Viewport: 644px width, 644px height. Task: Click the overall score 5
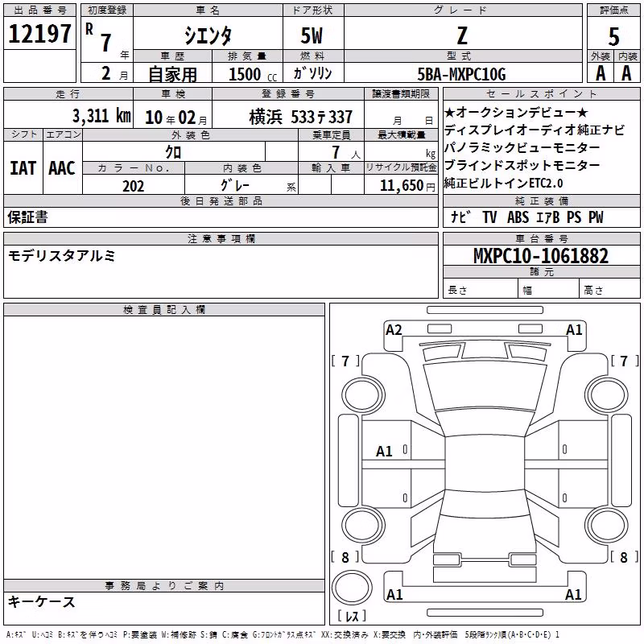(613, 36)
